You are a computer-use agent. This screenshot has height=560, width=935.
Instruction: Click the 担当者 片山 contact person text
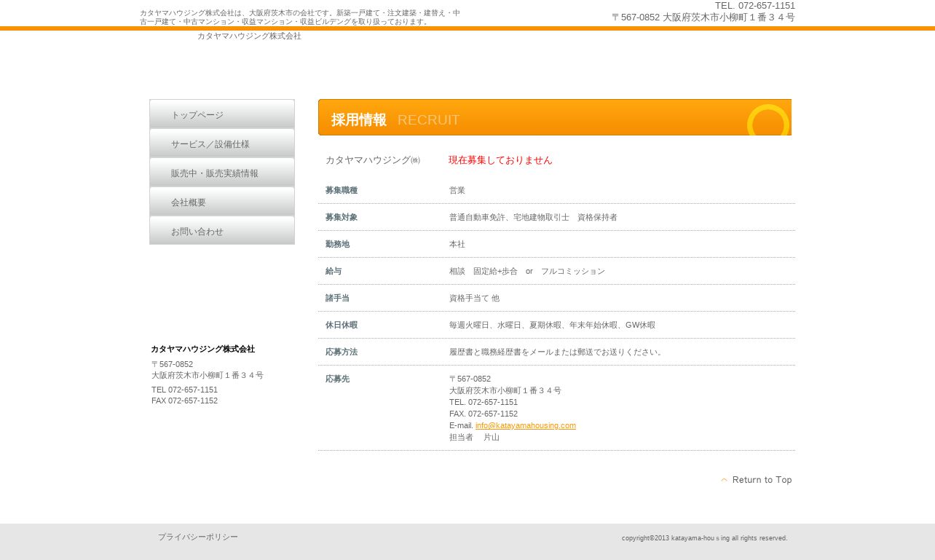tap(474, 437)
